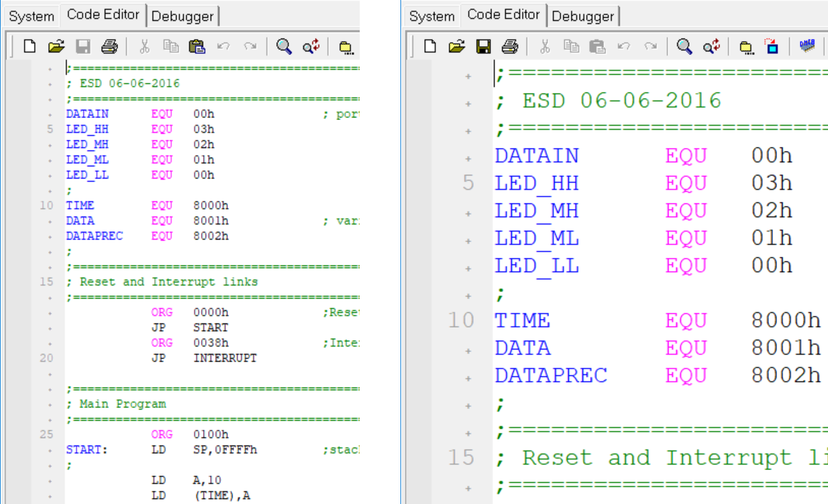Click 'ORG 0000h' line in left editor
This screenshot has width=828, height=504.
tap(190, 312)
